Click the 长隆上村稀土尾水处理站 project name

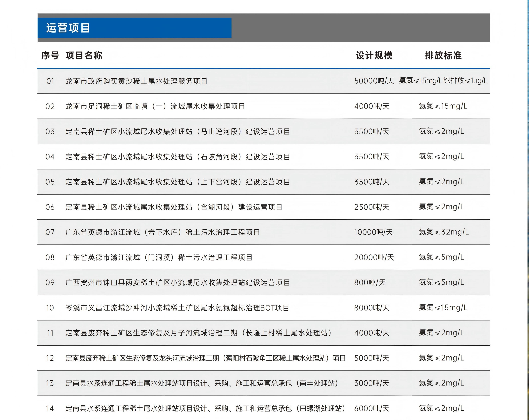198,333
